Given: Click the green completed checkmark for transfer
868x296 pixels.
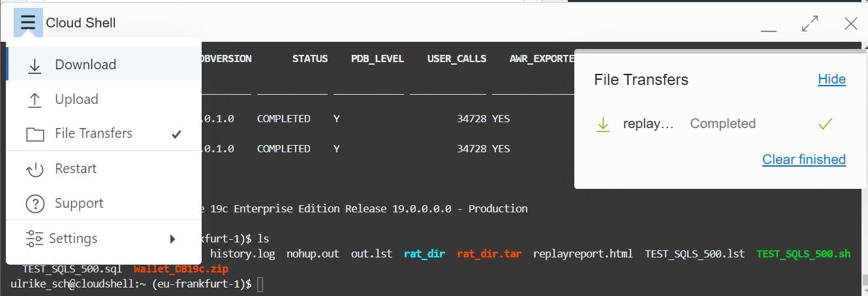Looking at the screenshot, I should (825, 124).
